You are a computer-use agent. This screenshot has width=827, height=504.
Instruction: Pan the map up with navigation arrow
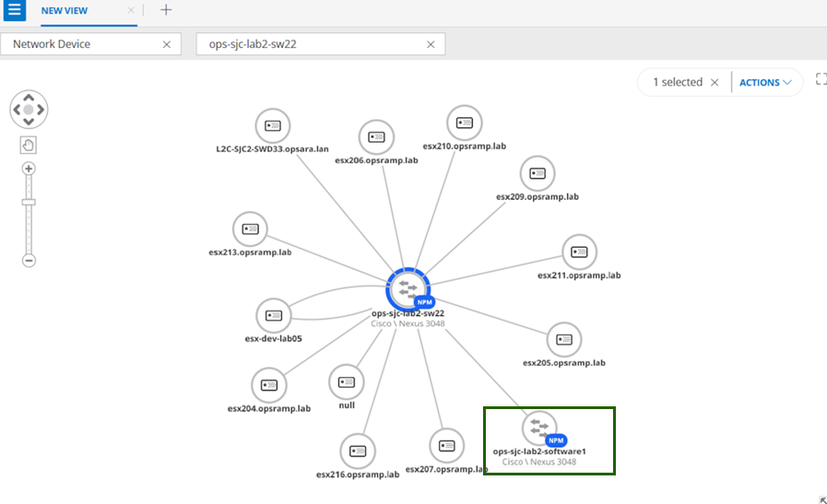29,97
